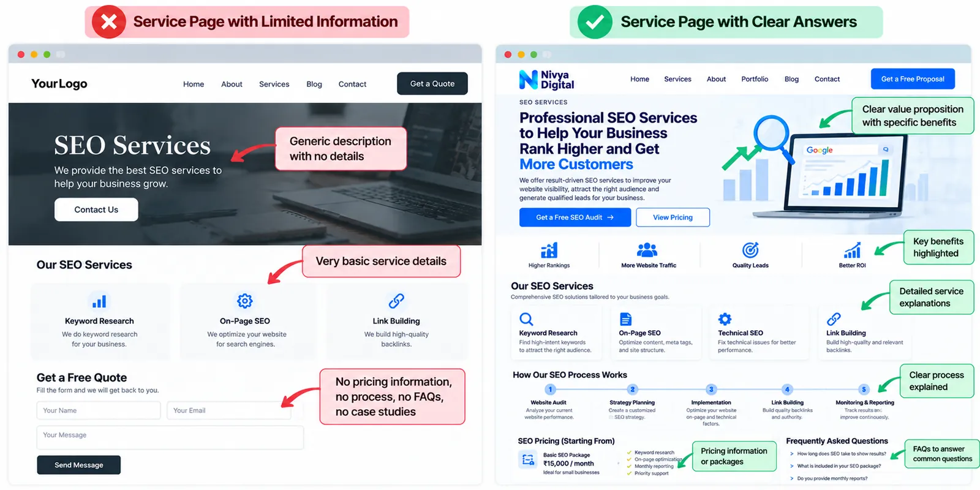This screenshot has height=490, width=980.
Task: Click the Quality Leads target icon
Action: [x=750, y=250]
